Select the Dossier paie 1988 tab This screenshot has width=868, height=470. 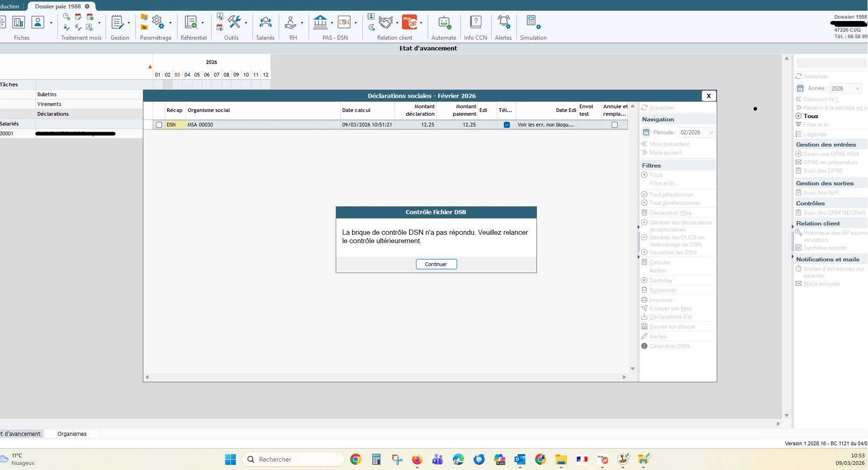point(58,7)
